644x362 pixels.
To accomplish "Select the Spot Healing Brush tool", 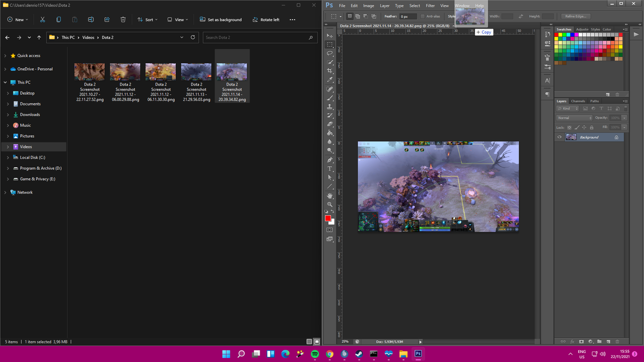I will point(330,89).
